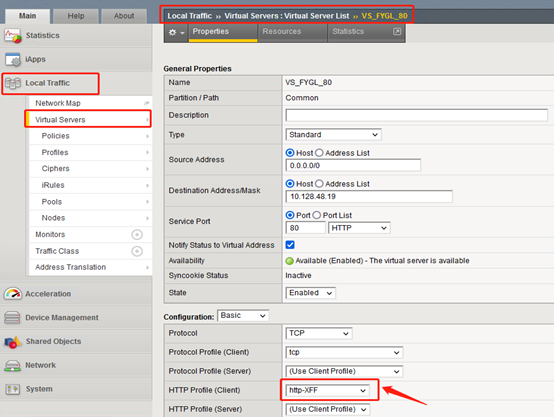Select the Statistics tab in the virtual server tab bar
The width and height of the screenshot is (554, 417).
[x=366, y=32]
